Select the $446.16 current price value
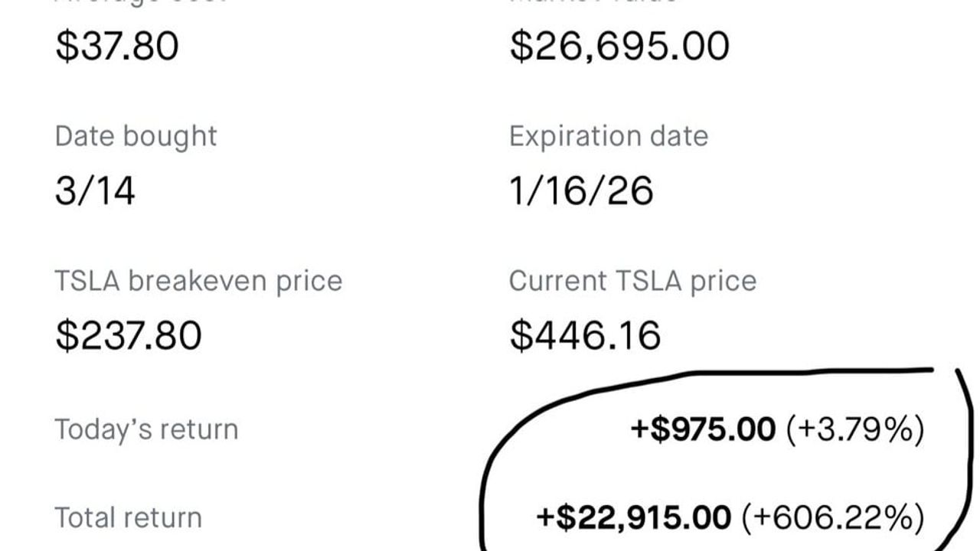This screenshot has width=980, height=551. click(586, 335)
